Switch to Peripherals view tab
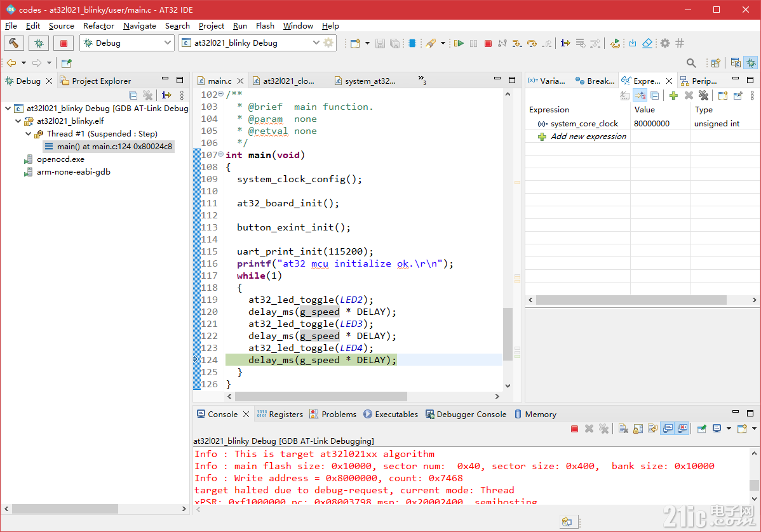761x532 pixels. [698, 81]
